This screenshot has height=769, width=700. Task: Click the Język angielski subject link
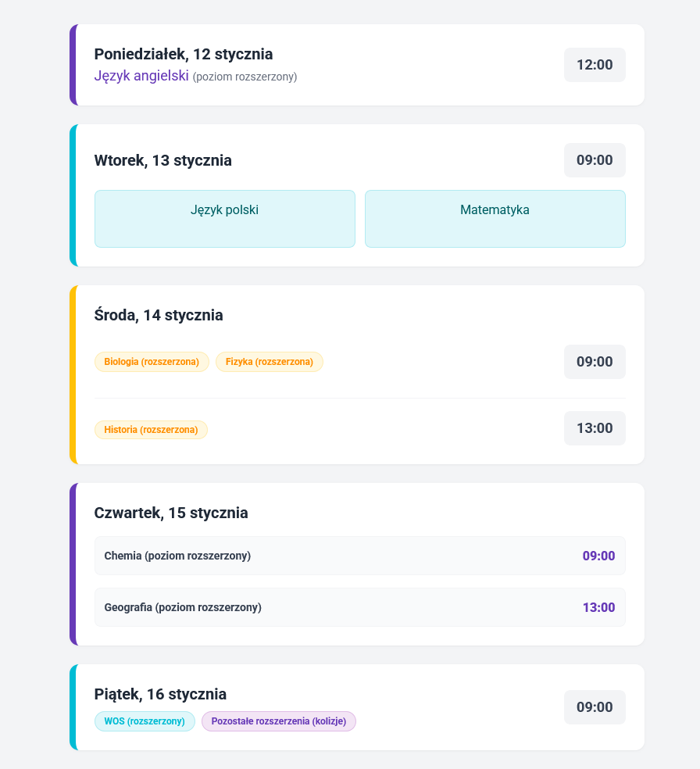click(x=141, y=76)
